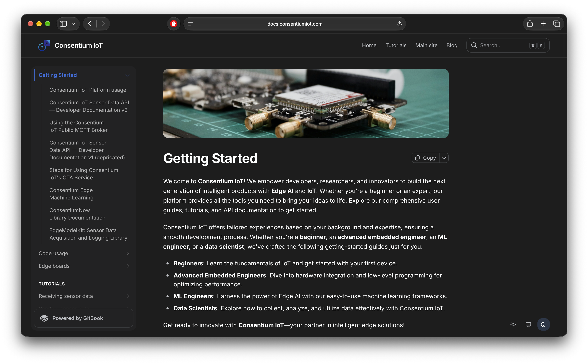Open the Share menu
The width and height of the screenshot is (588, 364).
click(x=530, y=24)
